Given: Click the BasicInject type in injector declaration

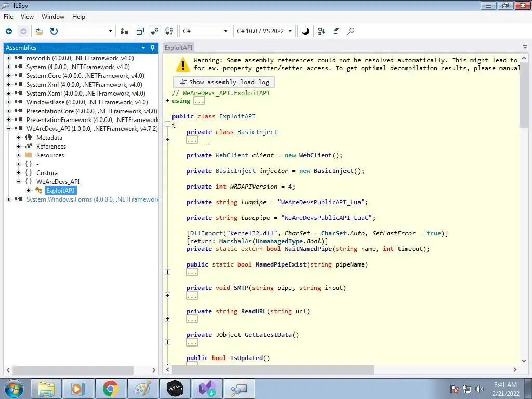Looking at the screenshot, I should click(235, 171).
